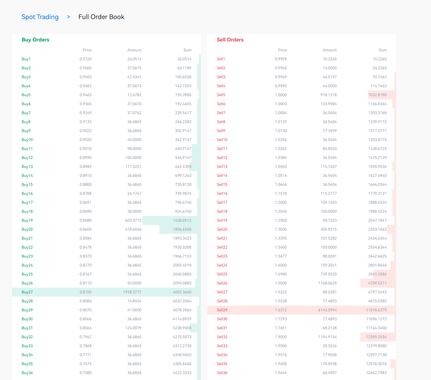Click the sum value in Buy27 row

click(x=182, y=292)
